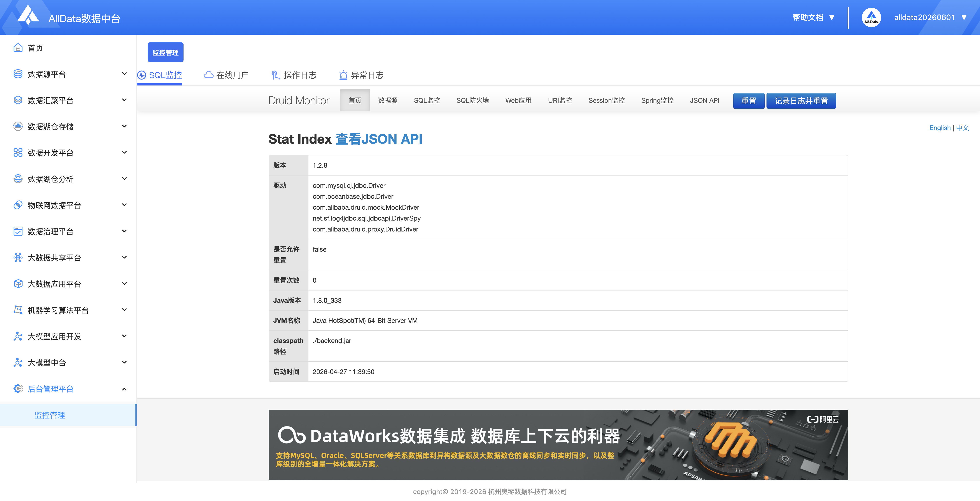
Task: Click the home icon beside 首页
Action: [x=18, y=47]
